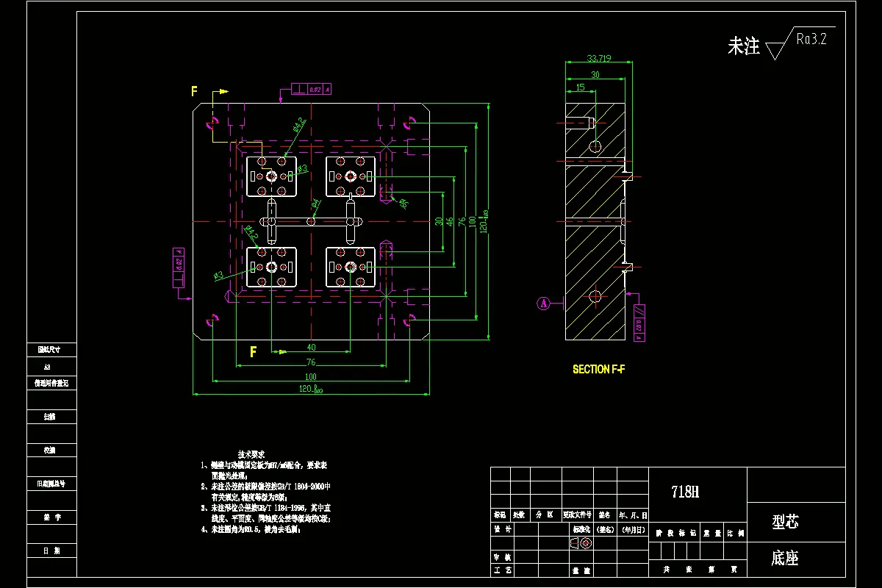Screen dimensions: 882x588
Task: Select the 描图 cell in left column
Action: [x=51, y=417]
